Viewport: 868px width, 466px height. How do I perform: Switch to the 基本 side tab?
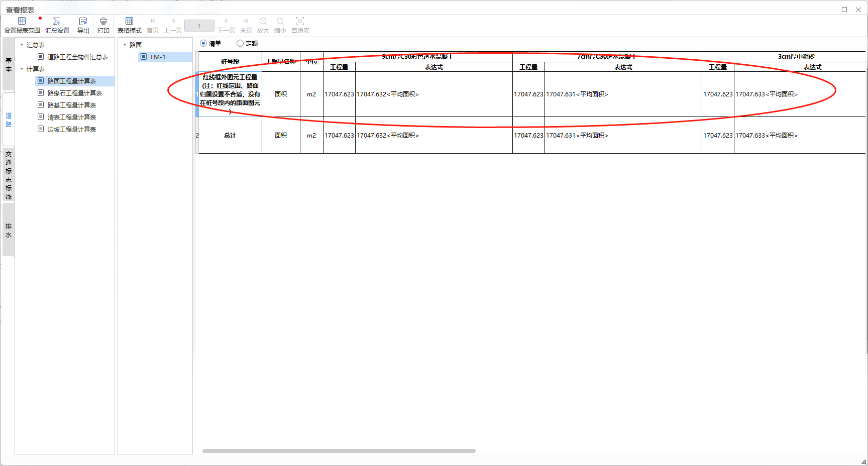[9, 65]
